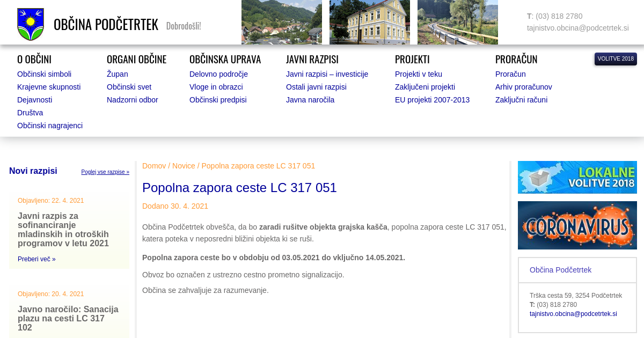Open the Lokalne Volitve 2018 banner
Screen dimensions: 644x338
[x=577, y=177]
